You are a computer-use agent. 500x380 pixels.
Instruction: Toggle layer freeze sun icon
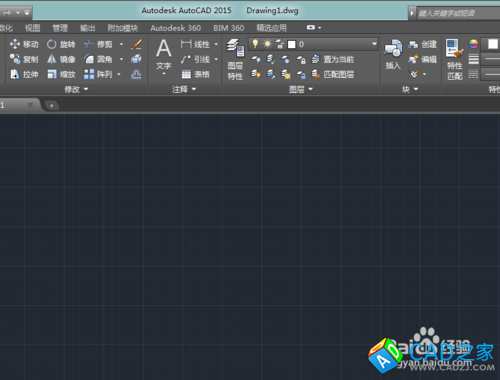pyautogui.click(x=267, y=44)
